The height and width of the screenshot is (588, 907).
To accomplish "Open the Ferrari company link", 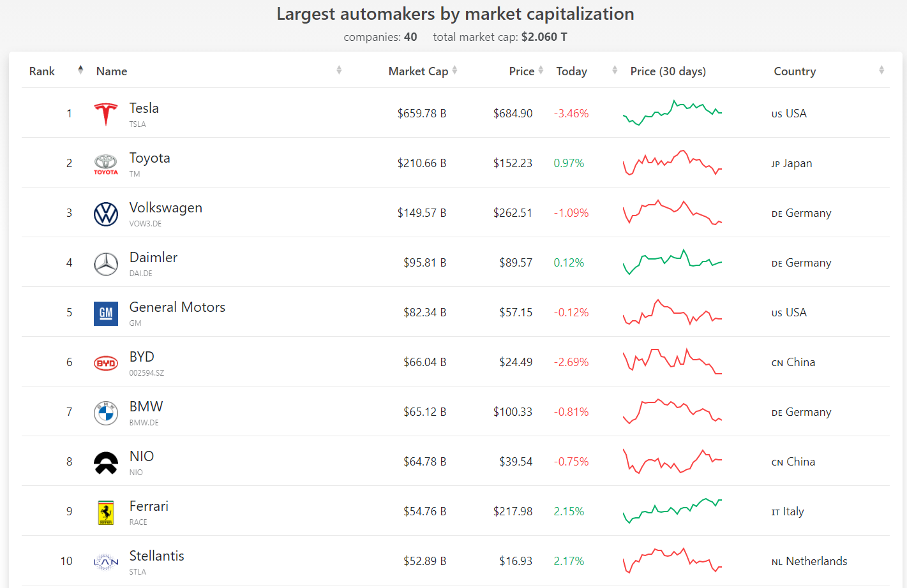I will point(149,506).
